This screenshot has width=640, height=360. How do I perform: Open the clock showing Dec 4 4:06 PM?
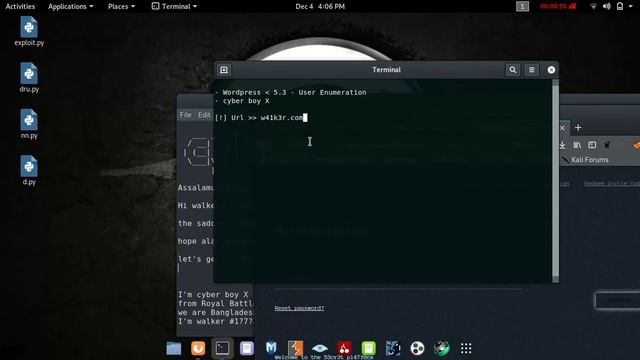coord(320,6)
